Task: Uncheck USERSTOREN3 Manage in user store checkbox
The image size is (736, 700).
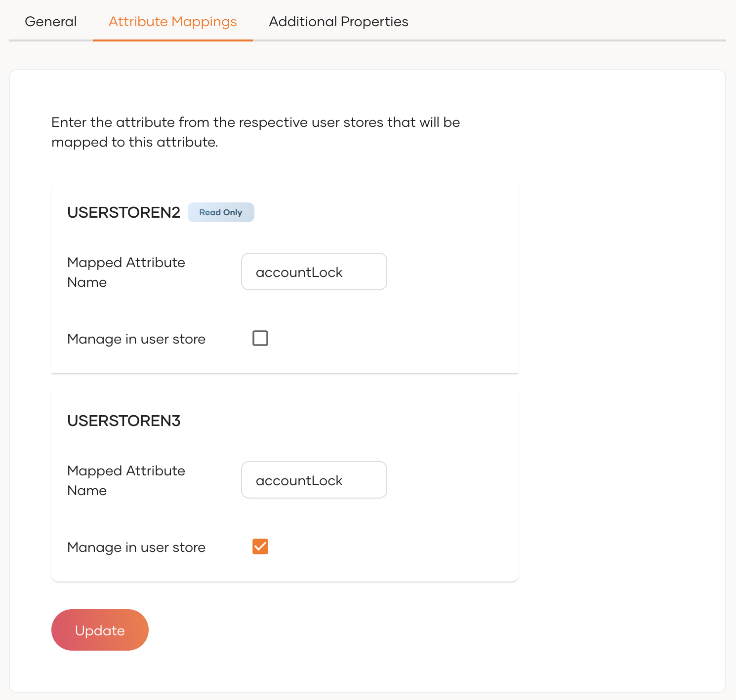Action: pyautogui.click(x=260, y=546)
